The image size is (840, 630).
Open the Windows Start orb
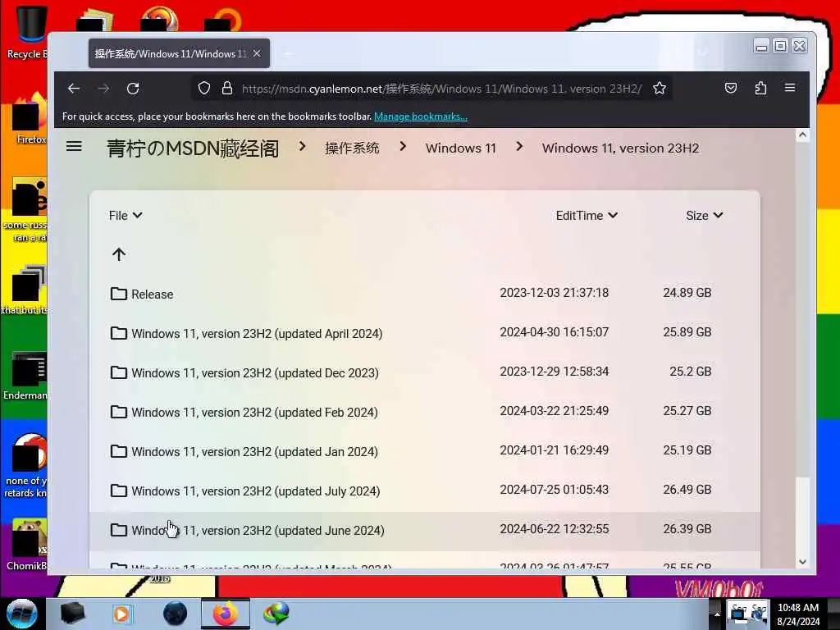pos(22,614)
